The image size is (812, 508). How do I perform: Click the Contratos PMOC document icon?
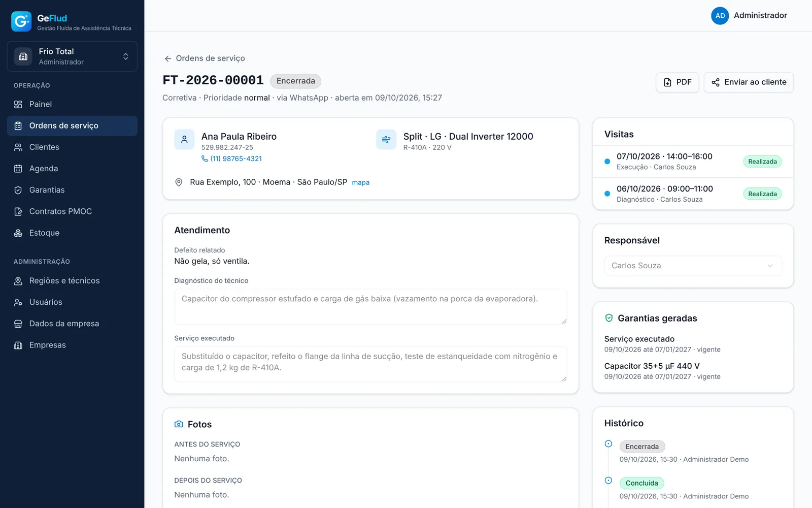[x=18, y=211]
